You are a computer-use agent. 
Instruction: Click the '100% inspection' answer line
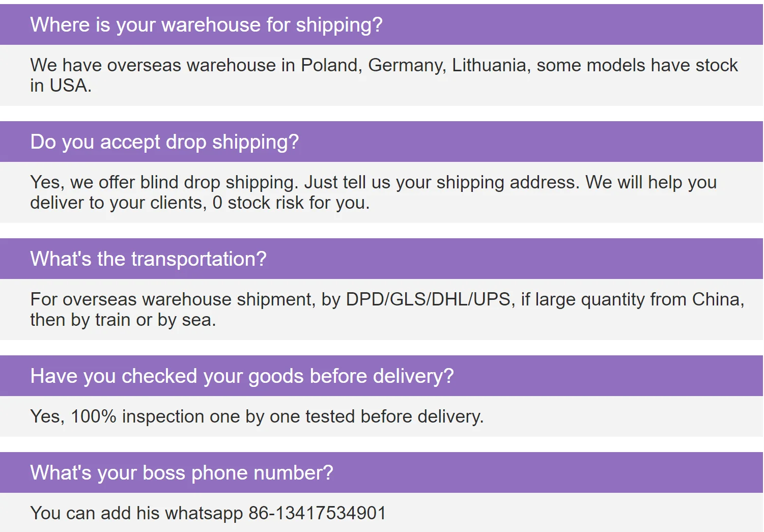tap(257, 416)
